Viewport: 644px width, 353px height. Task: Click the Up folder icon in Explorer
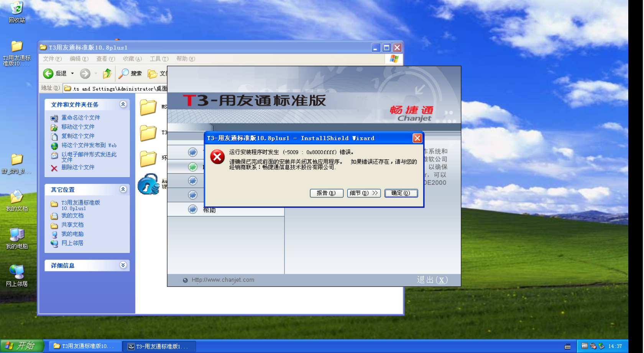pyautogui.click(x=107, y=73)
